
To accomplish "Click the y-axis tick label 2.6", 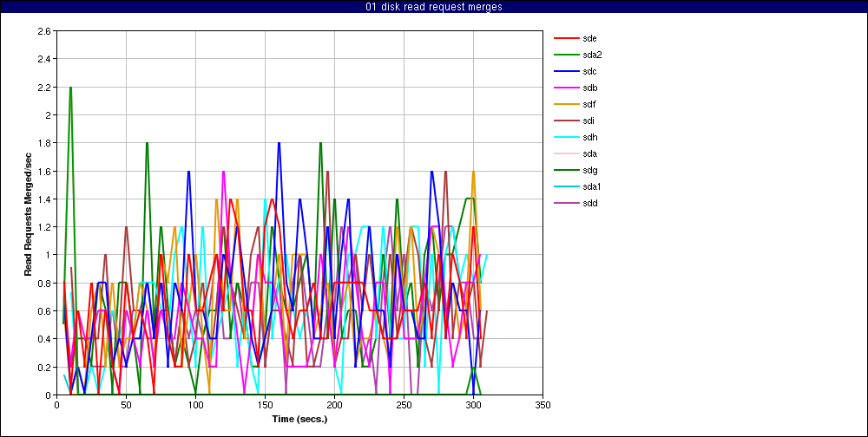I will [x=45, y=31].
